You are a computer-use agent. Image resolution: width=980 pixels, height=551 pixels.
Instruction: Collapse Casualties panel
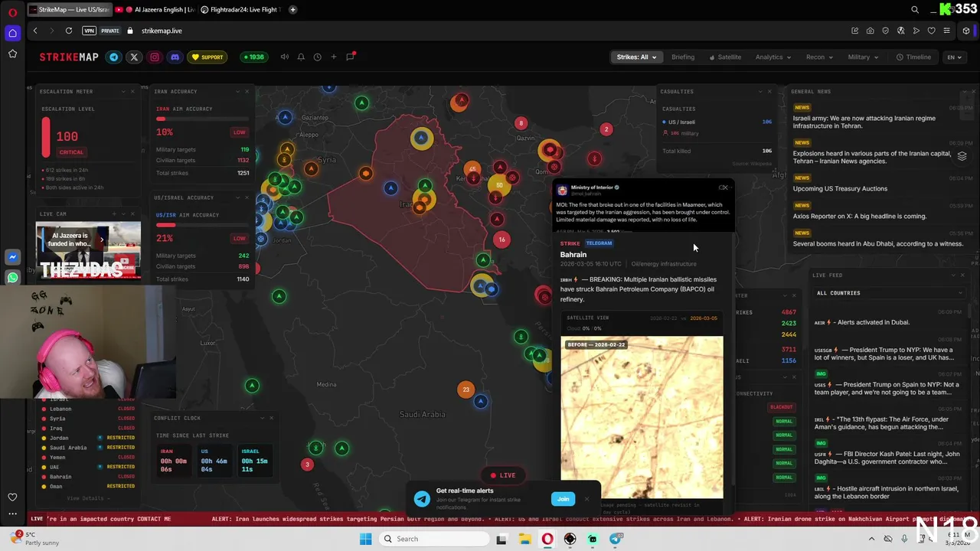tap(759, 91)
